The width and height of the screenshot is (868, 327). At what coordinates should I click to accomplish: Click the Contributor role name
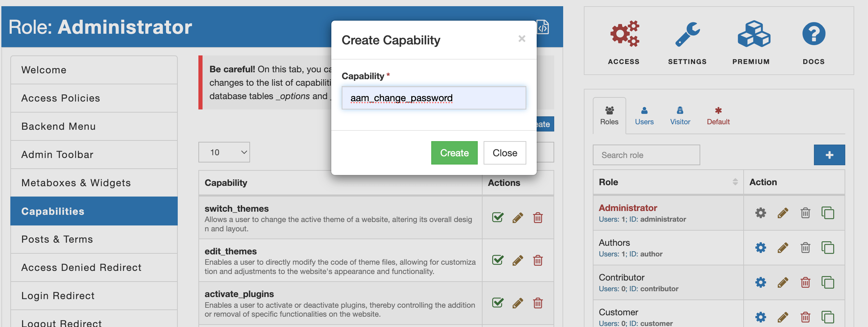(621, 277)
